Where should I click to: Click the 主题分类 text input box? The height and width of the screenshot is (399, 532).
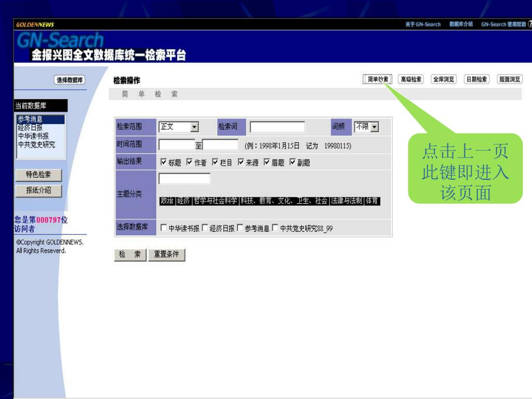184,179
